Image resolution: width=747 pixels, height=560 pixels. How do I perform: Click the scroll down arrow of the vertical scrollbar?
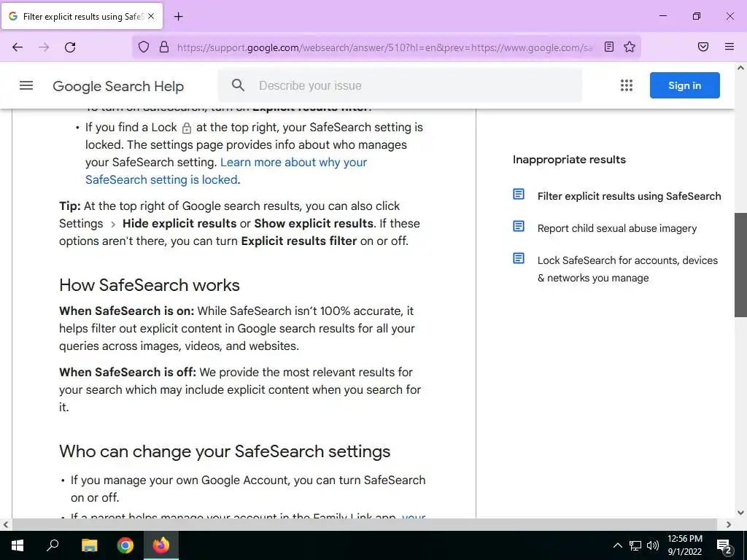pos(740,513)
